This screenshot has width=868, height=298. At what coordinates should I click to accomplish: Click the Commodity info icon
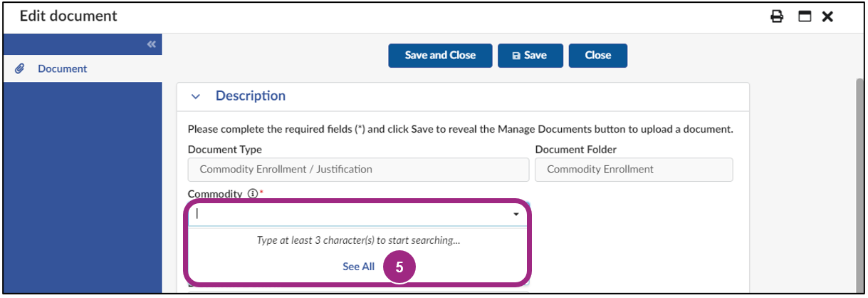click(252, 194)
